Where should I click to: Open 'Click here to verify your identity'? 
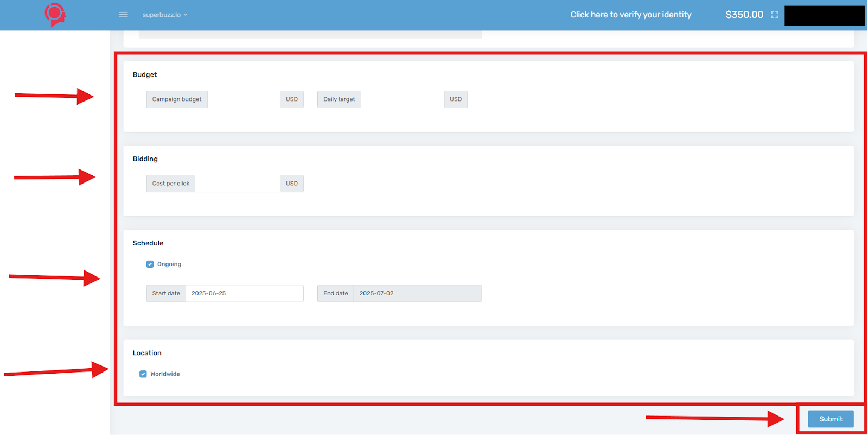[631, 15]
